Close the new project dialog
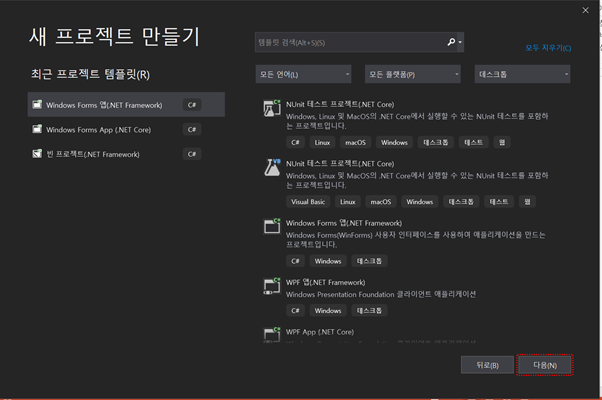The height and width of the screenshot is (400, 602). click(585, 10)
